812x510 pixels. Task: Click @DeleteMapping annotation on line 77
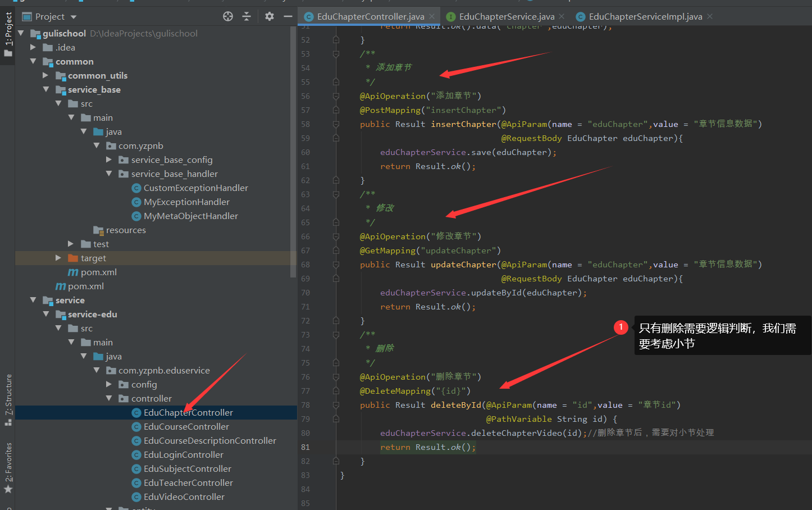[395, 391]
